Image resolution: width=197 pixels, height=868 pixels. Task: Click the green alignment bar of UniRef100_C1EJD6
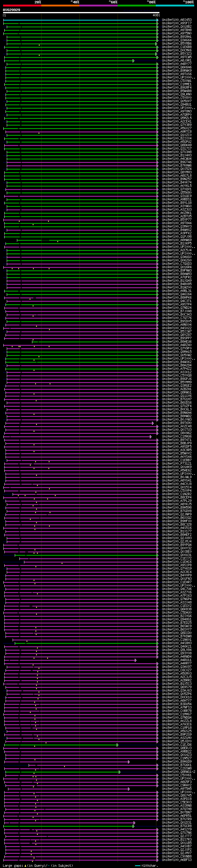pos(61,745)
